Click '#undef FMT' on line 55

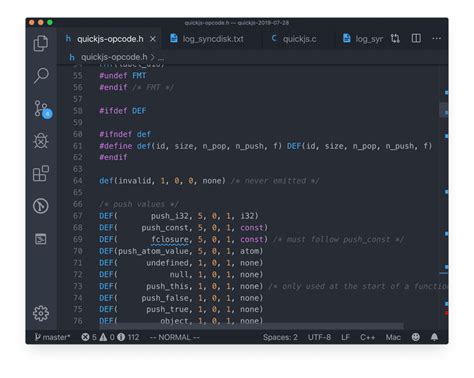pos(123,76)
